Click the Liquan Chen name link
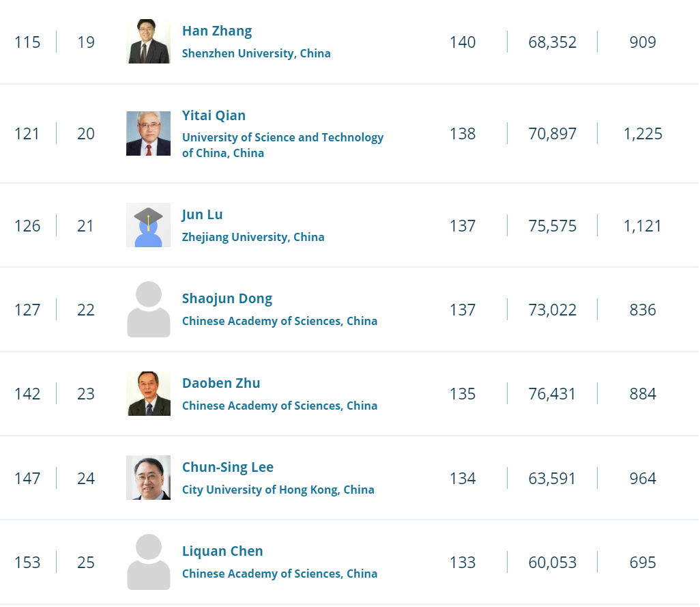The image size is (700, 607). [222, 551]
